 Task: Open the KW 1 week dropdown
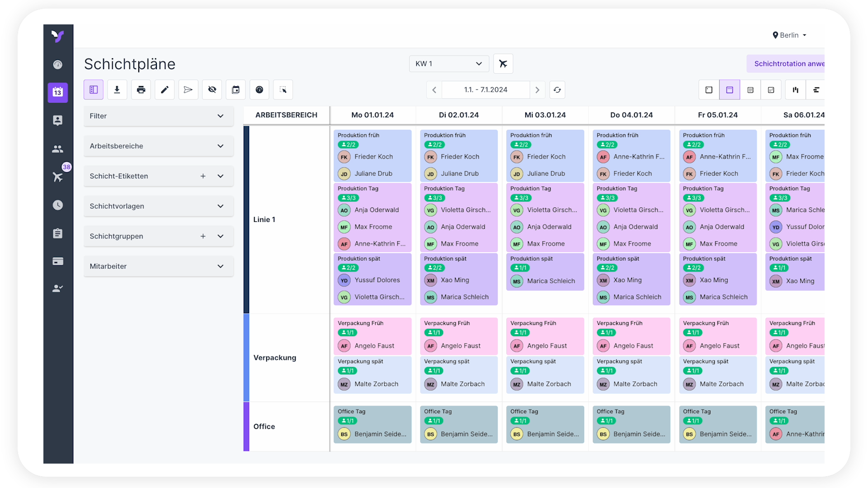449,64
